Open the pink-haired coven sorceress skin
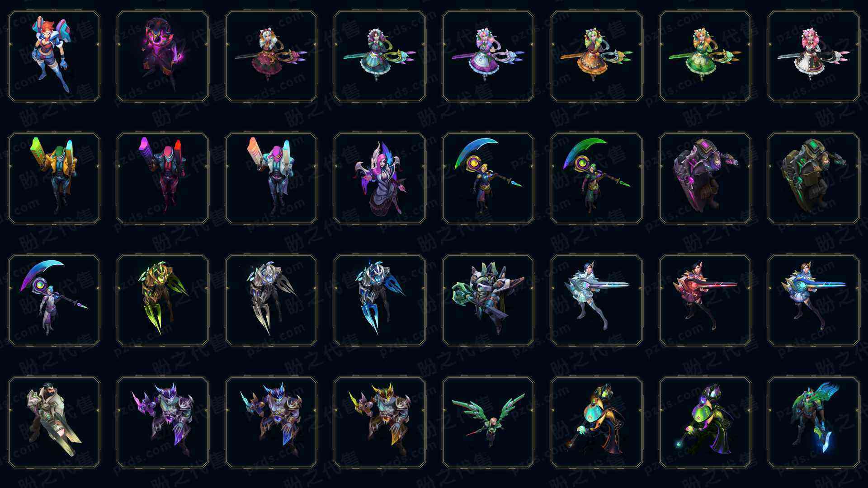The width and height of the screenshot is (868, 488). (x=380, y=178)
